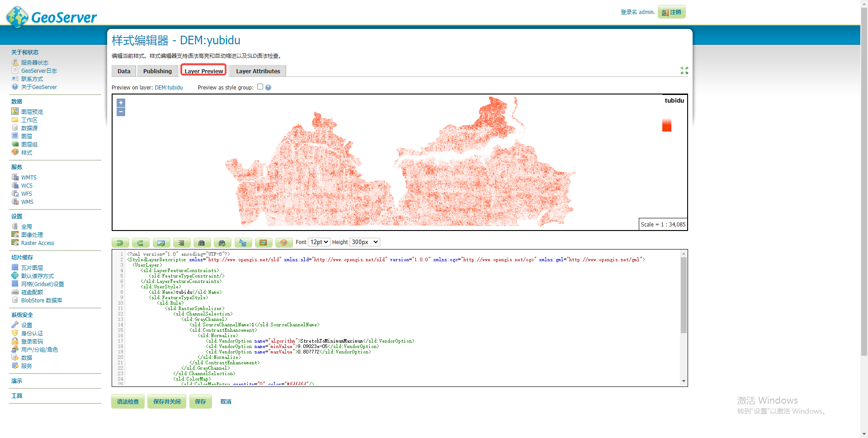Click the 演示 section heading
The height and width of the screenshot is (438, 868).
[17, 381]
